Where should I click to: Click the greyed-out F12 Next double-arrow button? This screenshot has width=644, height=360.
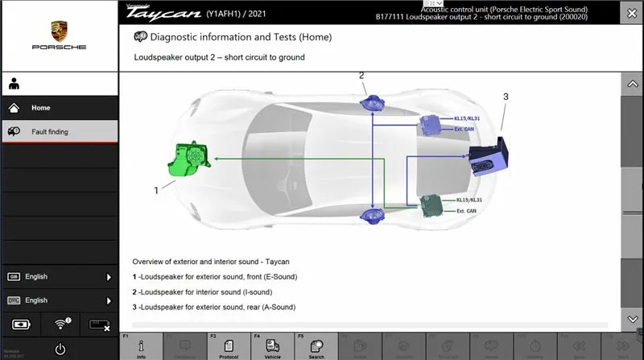point(622,346)
